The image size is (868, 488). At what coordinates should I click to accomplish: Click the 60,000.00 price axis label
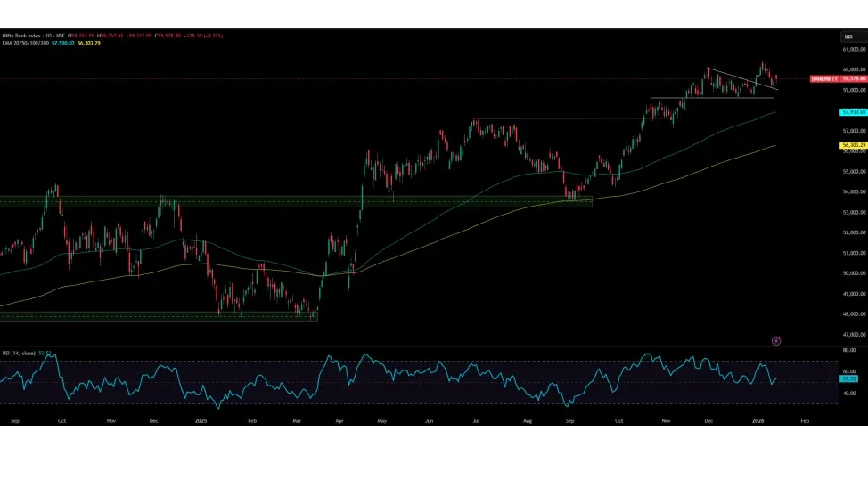pyautogui.click(x=854, y=69)
